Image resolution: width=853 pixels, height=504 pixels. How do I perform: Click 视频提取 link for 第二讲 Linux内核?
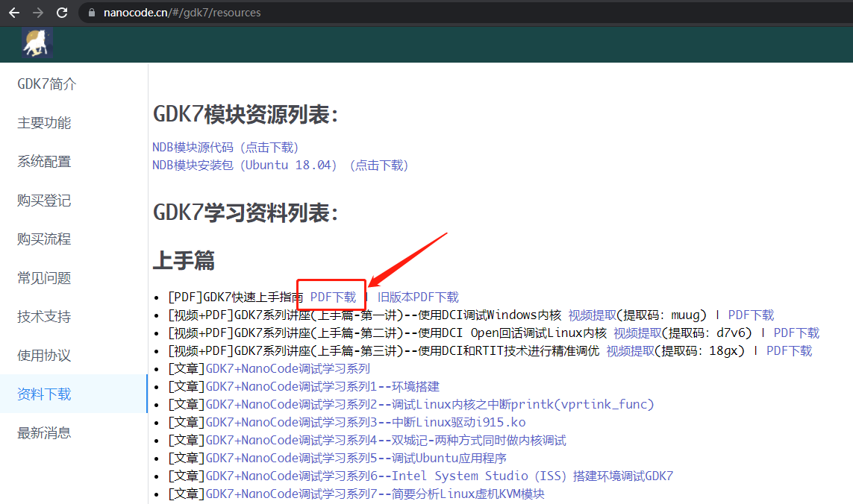click(x=637, y=333)
